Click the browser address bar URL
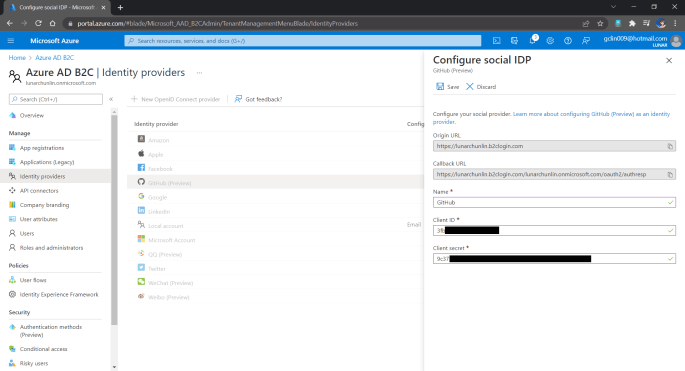 (x=218, y=24)
